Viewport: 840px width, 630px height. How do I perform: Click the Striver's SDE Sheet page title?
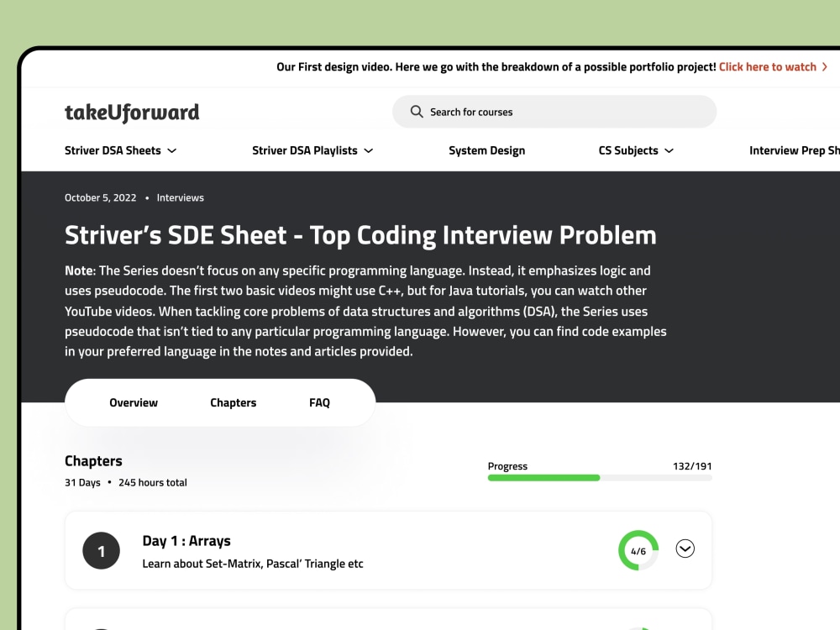360,235
